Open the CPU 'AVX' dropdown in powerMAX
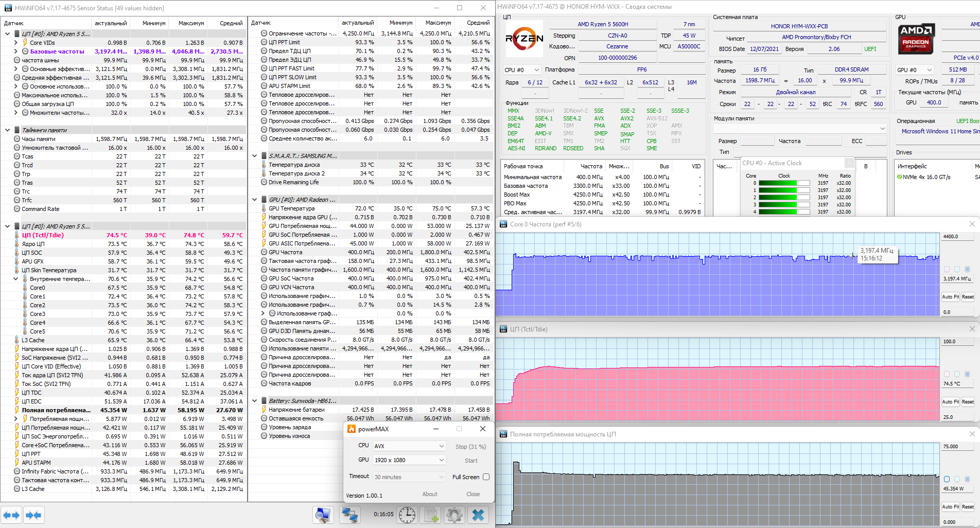 [x=409, y=446]
